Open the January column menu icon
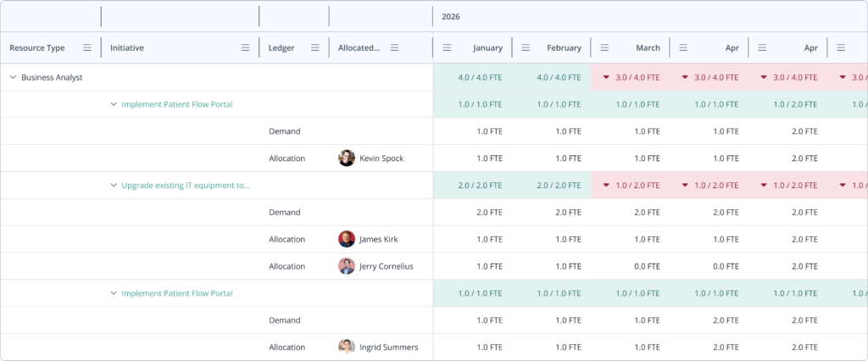This screenshot has width=868, height=361. (447, 48)
